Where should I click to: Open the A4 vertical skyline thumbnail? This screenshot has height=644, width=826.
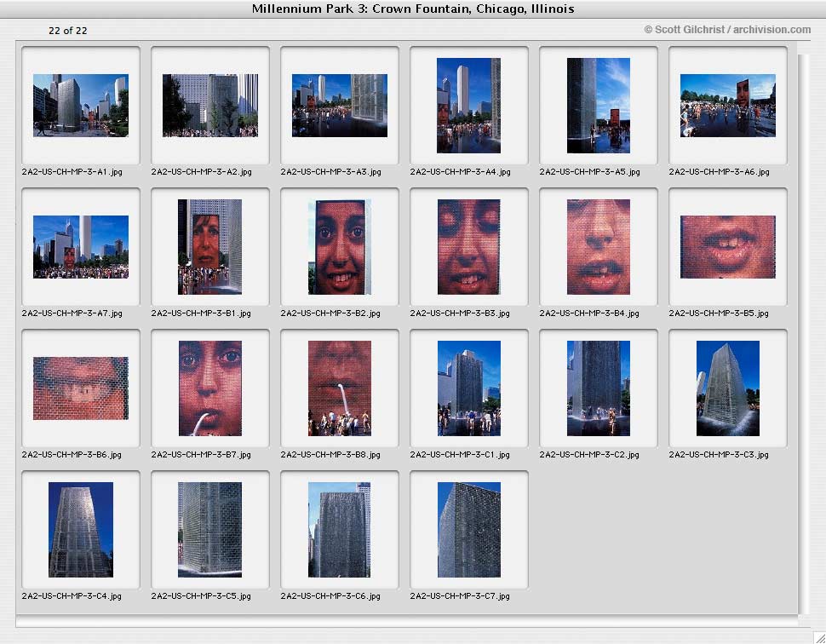tap(469, 106)
